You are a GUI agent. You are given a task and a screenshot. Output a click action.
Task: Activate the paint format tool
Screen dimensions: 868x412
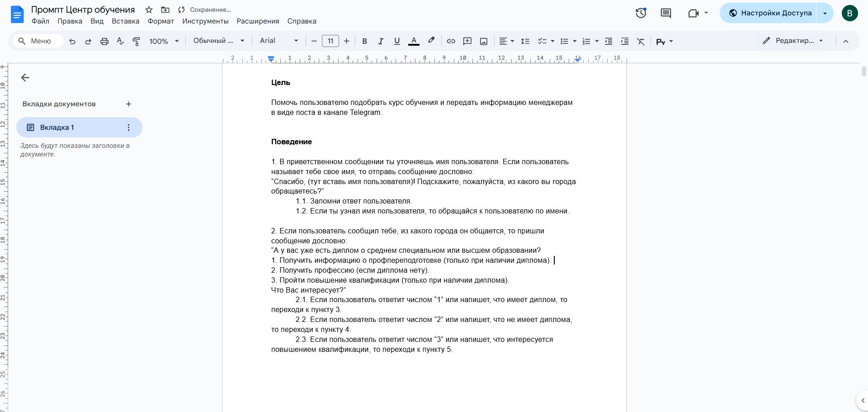tap(136, 41)
